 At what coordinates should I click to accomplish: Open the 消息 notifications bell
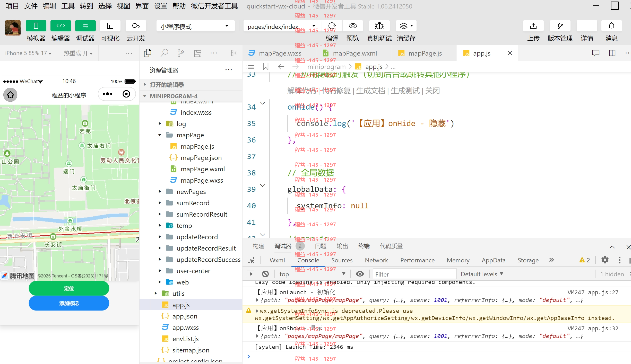point(612,26)
